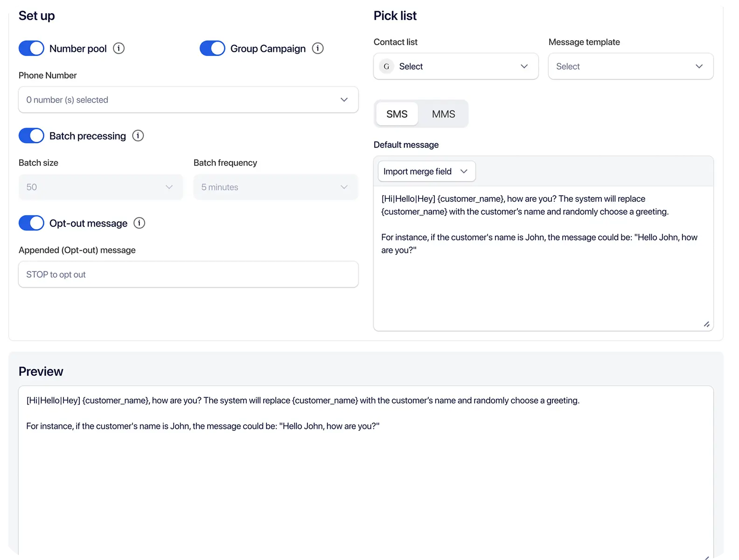The height and width of the screenshot is (560, 739).
Task: Click info icon beside Opt-out message
Action: coord(139,223)
